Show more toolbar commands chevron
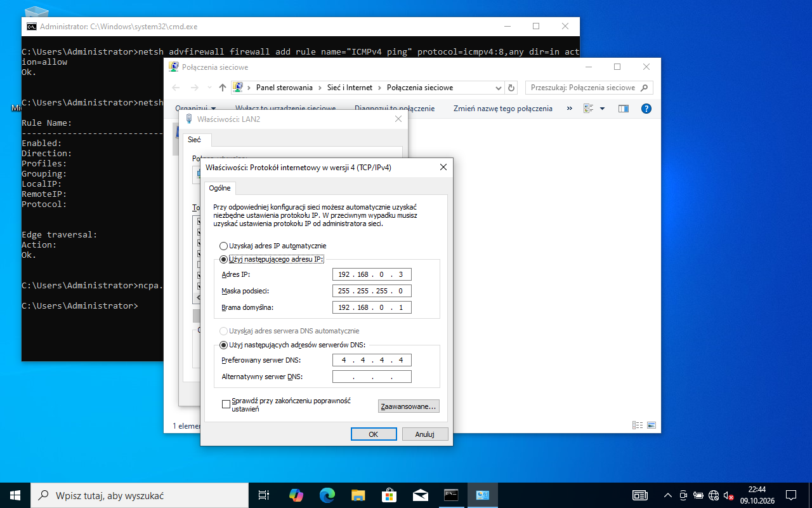Viewport: 812px width, 508px height. pyautogui.click(x=569, y=109)
